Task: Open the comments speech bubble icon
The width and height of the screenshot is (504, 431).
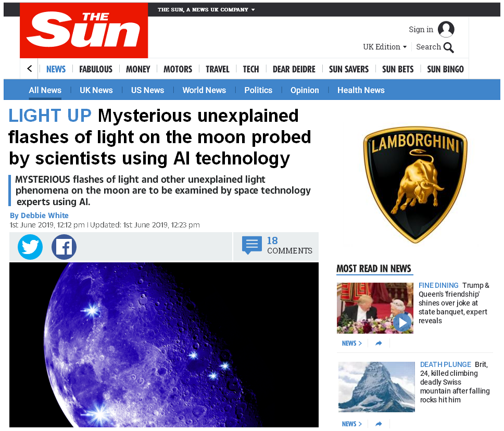Action: click(251, 245)
